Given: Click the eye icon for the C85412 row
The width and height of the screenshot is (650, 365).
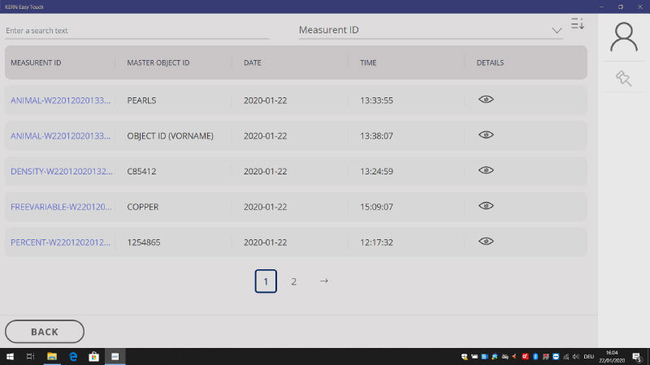Looking at the screenshot, I should tap(486, 170).
